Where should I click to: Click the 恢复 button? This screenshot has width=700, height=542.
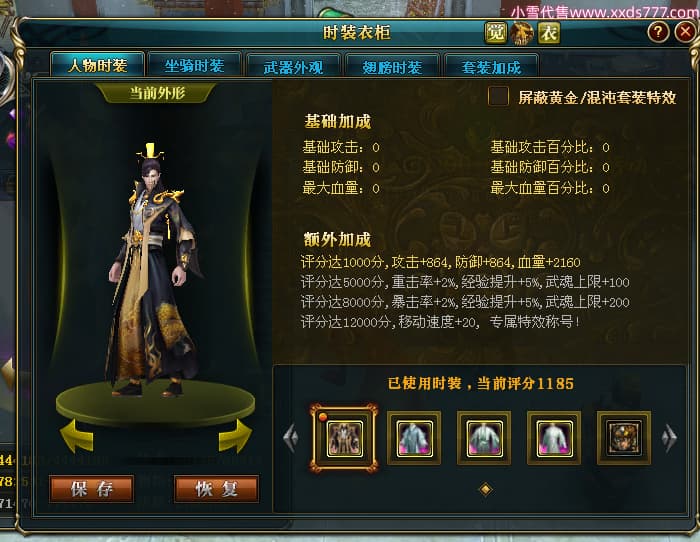(217, 489)
